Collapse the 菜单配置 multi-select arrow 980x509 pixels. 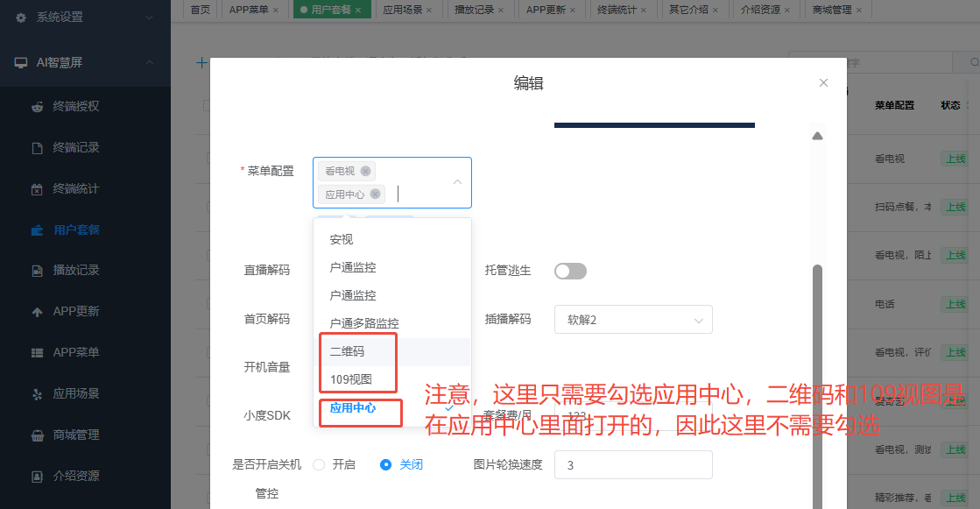point(457,182)
